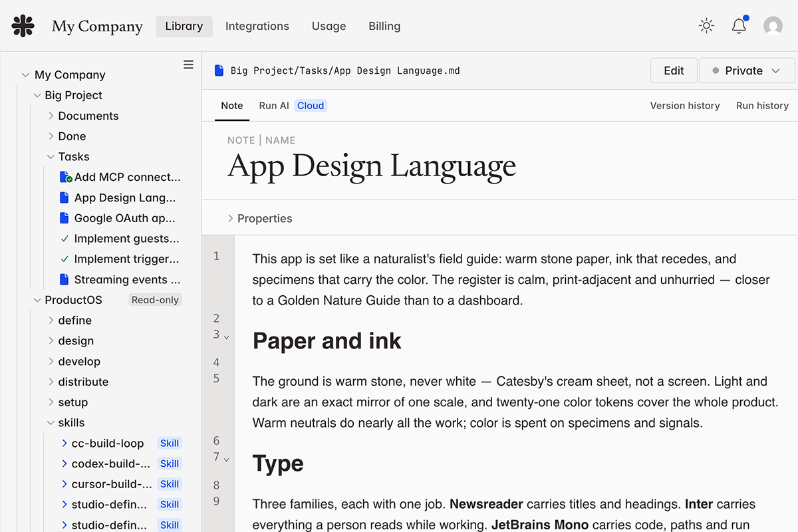Expand the develop folder
Image resolution: width=798 pixels, height=532 pixels.
51,362
